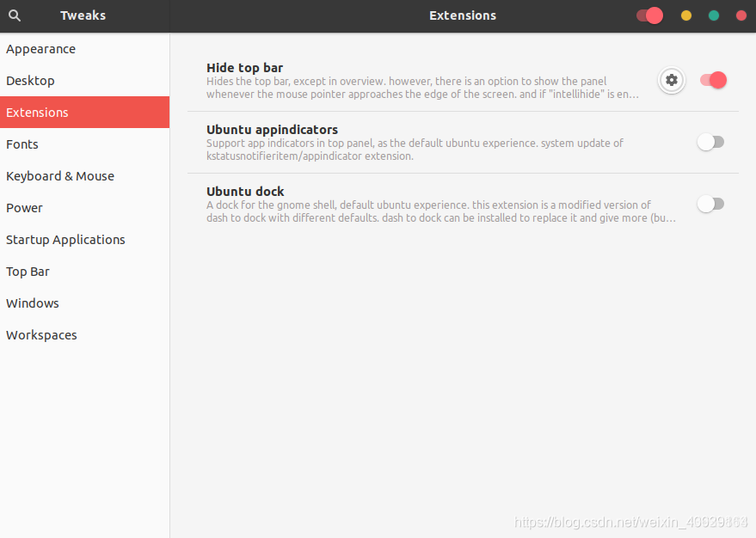Viewport: 756px width, 538px height.
Task: Go to the Desktop section
Action: pos(85,81)
